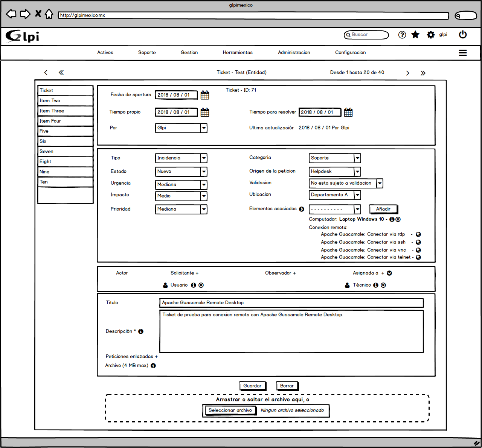Open the hamburger menu icon
482x448 pixels.
coord(463,53)
